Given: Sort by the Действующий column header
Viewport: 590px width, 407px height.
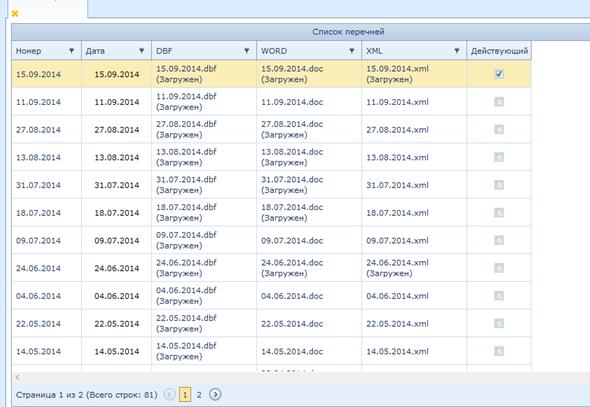Looking at the screenshot, I should [499, 51].
